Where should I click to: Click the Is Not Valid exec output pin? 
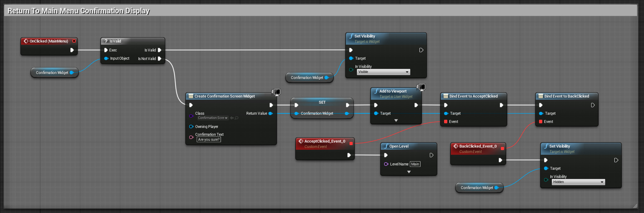point(160,59)
